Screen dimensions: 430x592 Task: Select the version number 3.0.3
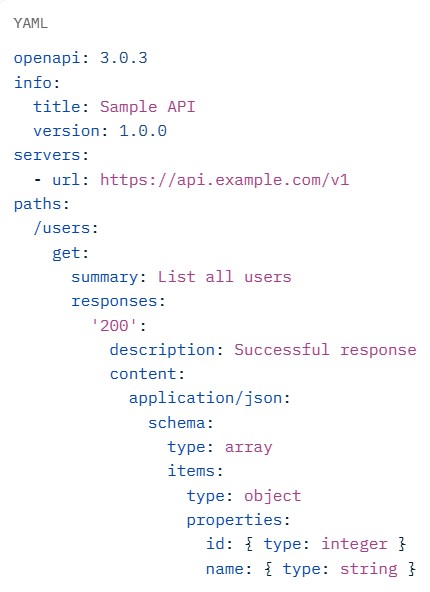(123, 58)
